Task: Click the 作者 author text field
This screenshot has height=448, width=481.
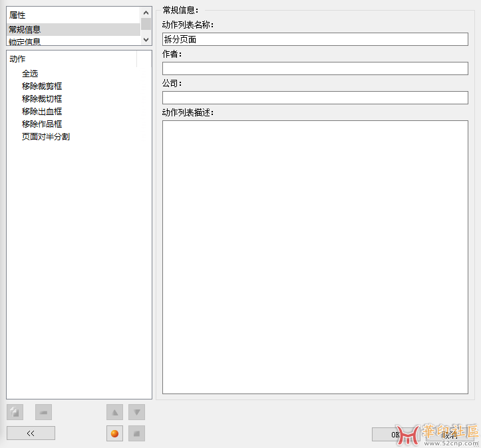Action: 315,68
